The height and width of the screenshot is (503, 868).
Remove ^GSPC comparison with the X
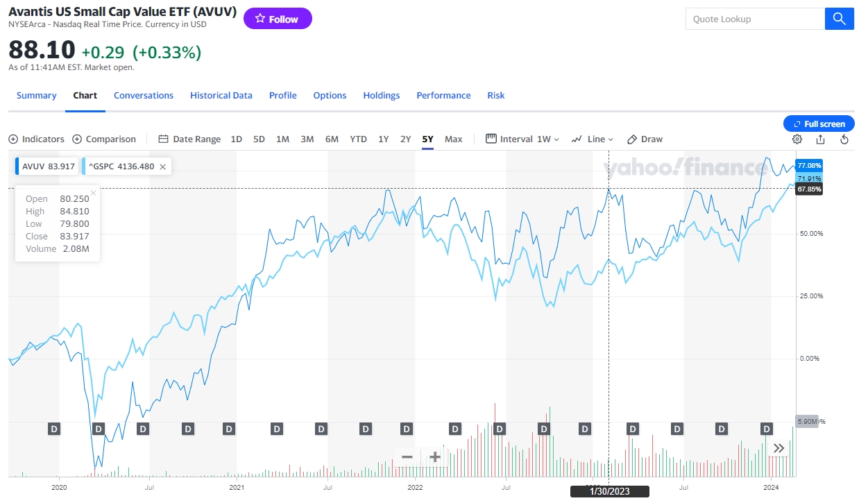click(x=162, y=167)
